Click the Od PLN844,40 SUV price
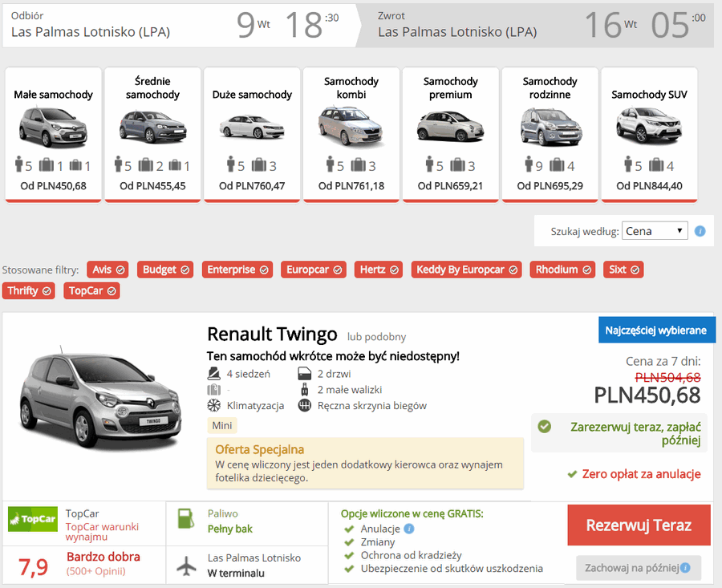 click(x=649, y=186)
